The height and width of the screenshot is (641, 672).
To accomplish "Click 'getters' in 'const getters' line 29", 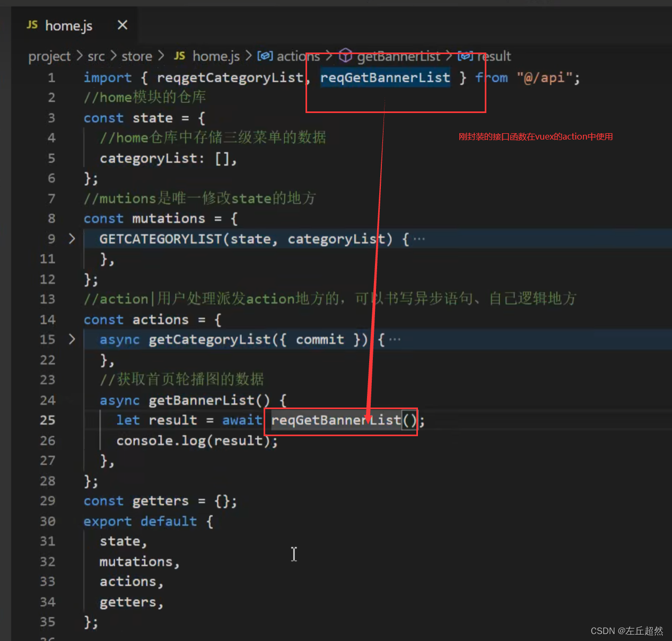I will click(x=160, y=501).
